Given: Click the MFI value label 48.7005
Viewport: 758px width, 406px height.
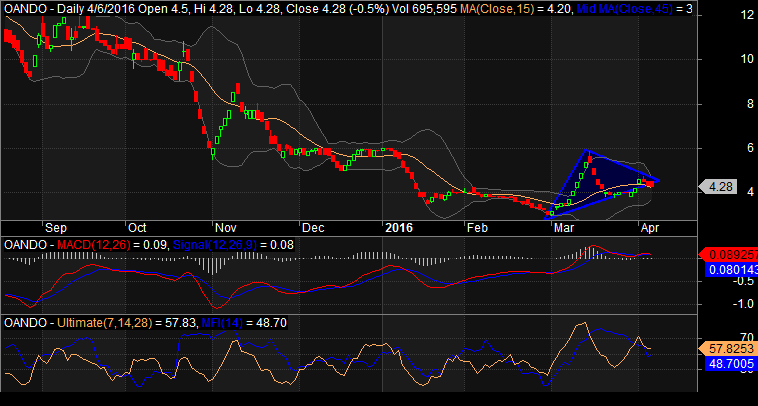Looking at the screenshot, I should 732,363.
